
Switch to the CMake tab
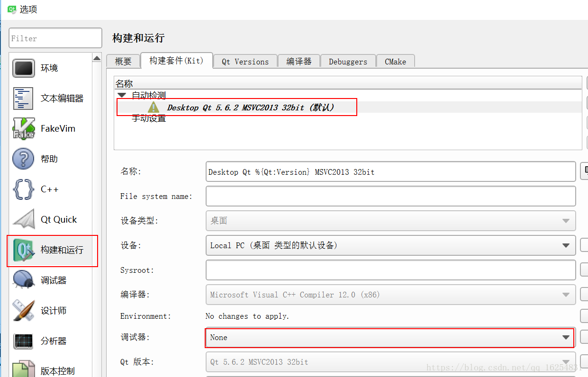(395, 62)
